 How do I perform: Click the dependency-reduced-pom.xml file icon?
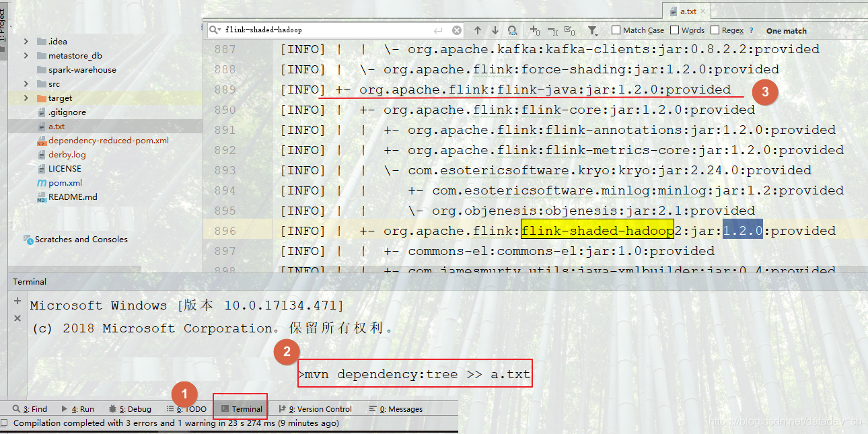(x=42, y=140)
